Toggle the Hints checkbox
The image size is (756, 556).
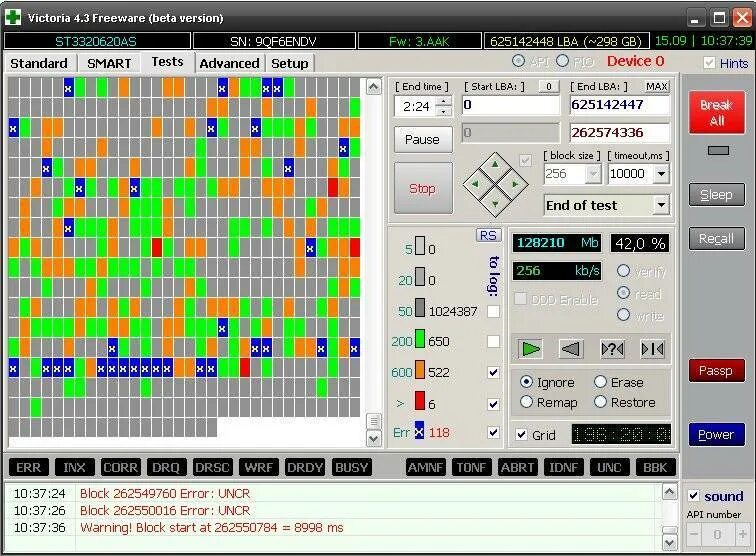pos(709,63)
